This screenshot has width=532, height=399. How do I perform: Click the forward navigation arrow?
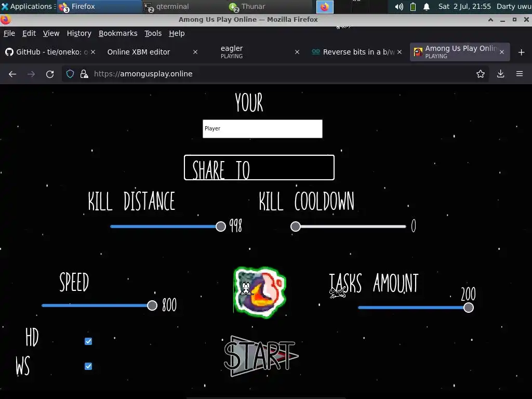(x=31, y=74)
